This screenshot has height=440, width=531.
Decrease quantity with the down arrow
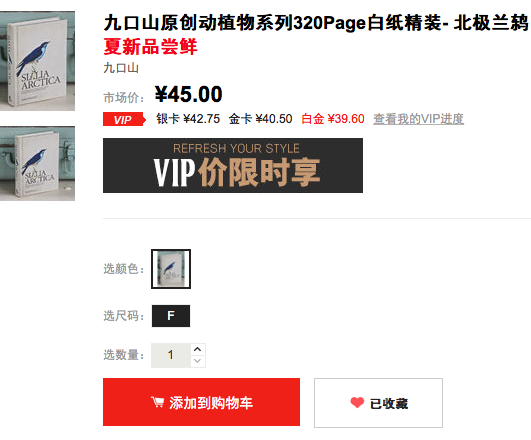coord(198,361)
